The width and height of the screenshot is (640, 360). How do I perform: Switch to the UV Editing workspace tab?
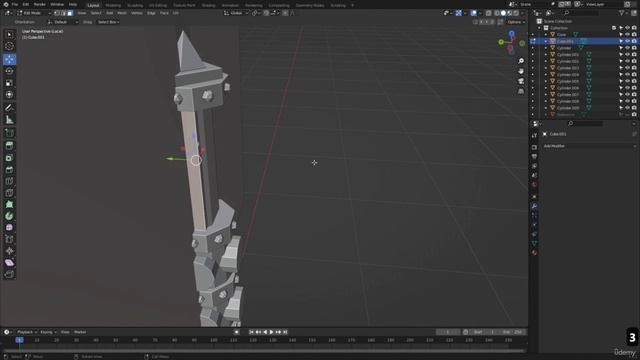pos(158,5)
